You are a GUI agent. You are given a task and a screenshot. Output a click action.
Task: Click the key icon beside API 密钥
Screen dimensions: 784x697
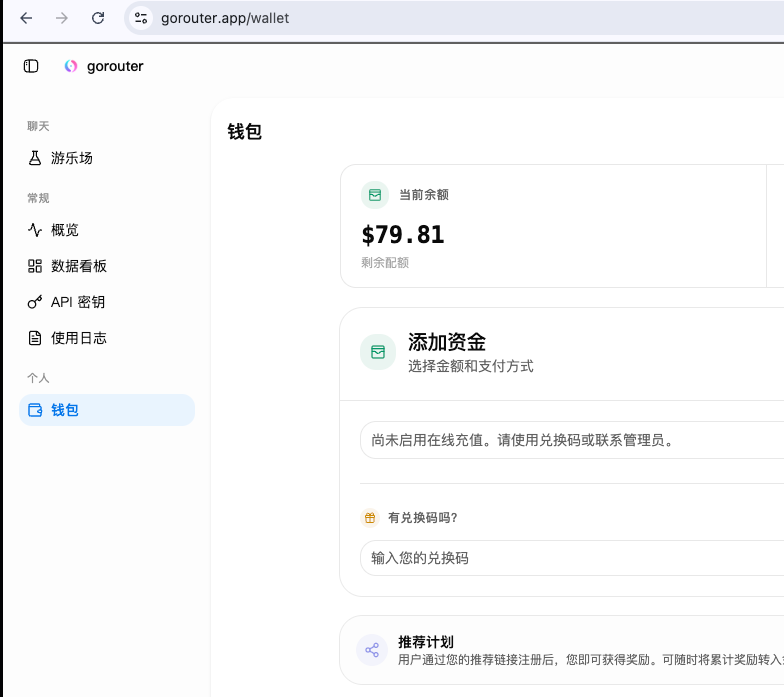pos(34,302)
